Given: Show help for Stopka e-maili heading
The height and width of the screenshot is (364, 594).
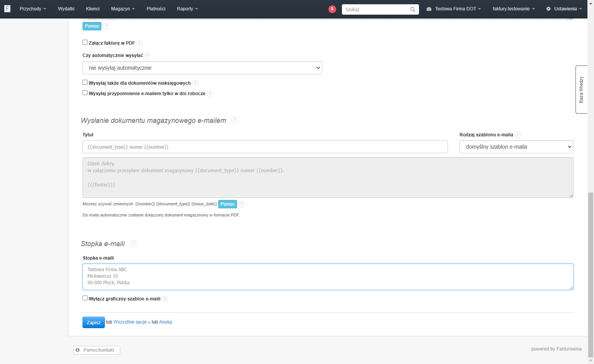Looking at the screenshot, I should click(133, 243).
